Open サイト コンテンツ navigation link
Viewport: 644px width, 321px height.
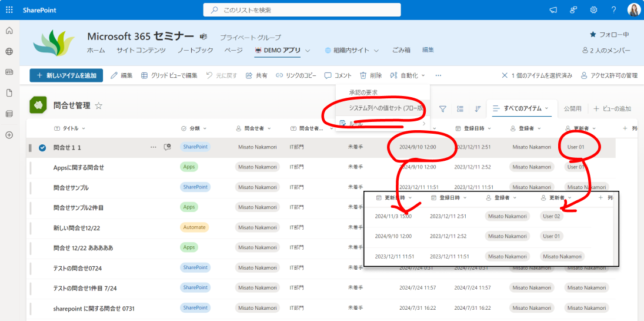(141, 50)
